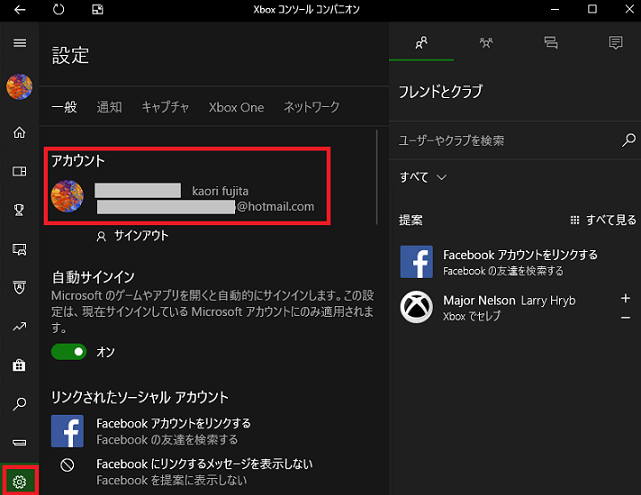Open the ネットワーク tab
The width and height of the screenshot is (641, 495).
tap(312, 107)
